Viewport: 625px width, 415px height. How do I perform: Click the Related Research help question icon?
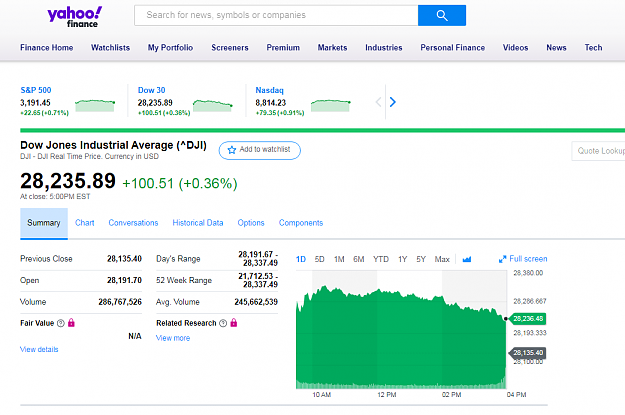pyautogui.click(x=223, y=323)
